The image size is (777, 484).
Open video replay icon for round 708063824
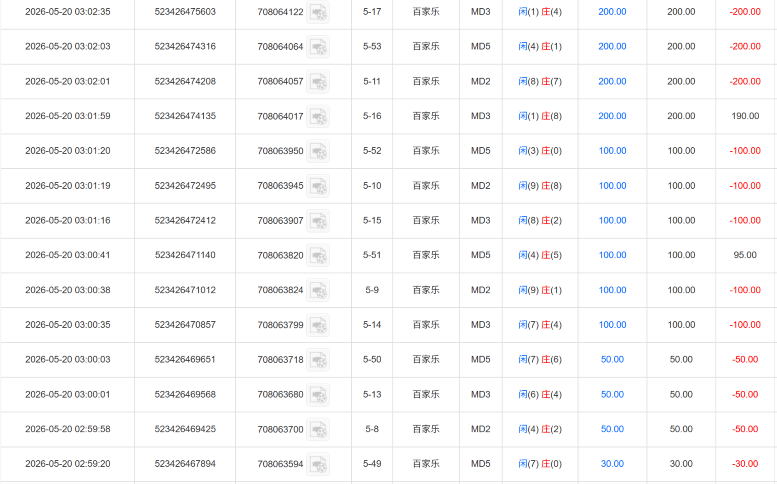[318, 290]
